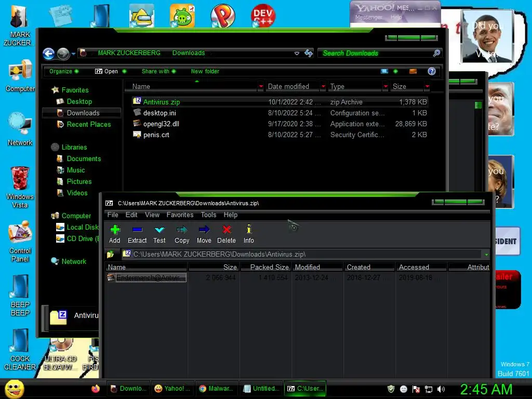Click the Explorer forward arrow button
The height and width of the screenshot is (399, 532).
[63, 54]
